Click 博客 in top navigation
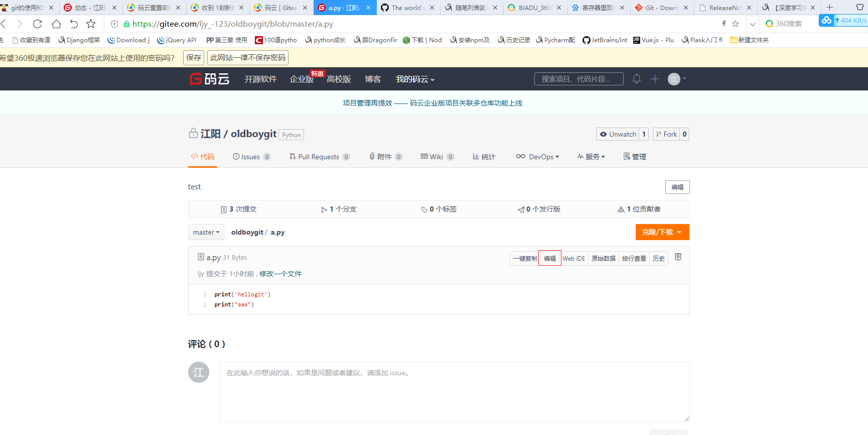 tap(373, 79)
